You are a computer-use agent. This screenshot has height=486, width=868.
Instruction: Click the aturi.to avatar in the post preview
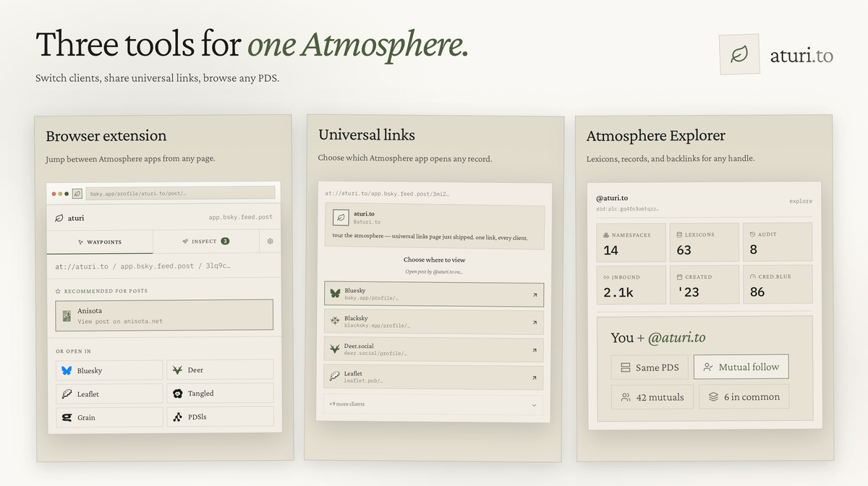pos(341,217)
